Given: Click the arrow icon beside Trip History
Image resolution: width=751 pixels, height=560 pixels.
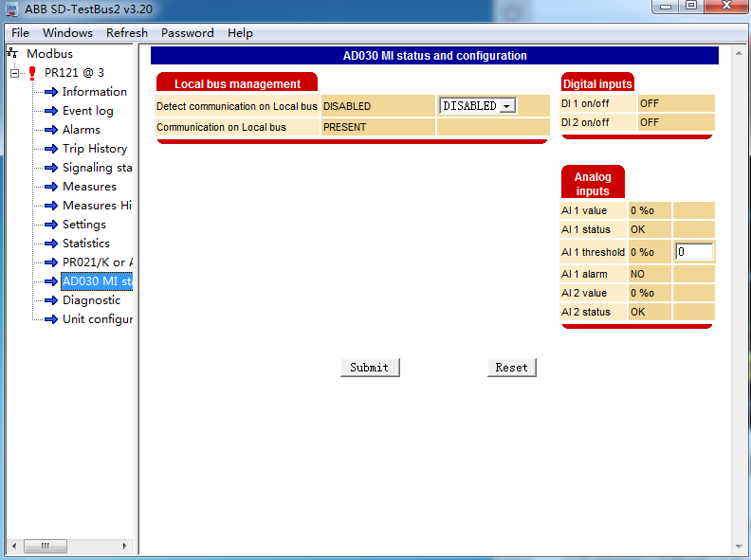Looking at the screenshot, I should 51,149.
